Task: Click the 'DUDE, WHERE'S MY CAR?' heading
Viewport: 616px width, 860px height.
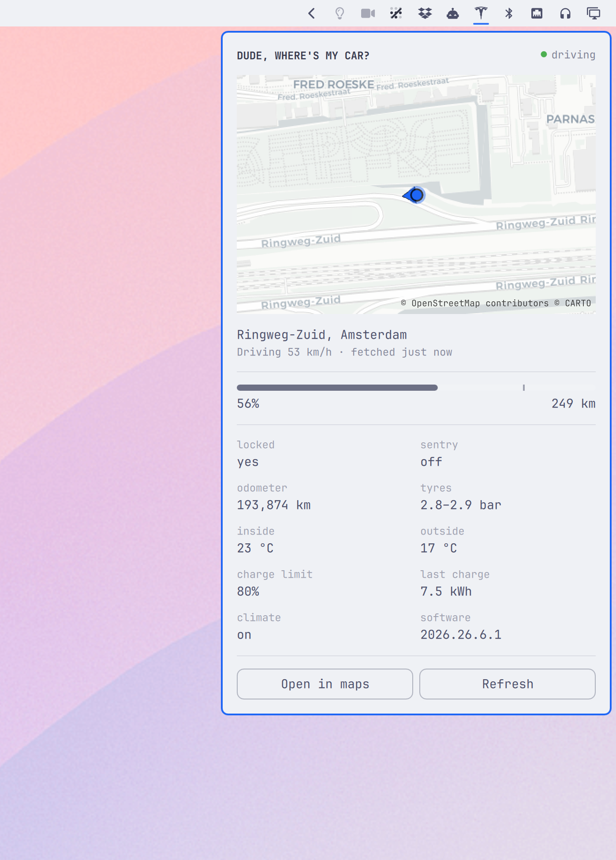Action: (x=303, y=56)
